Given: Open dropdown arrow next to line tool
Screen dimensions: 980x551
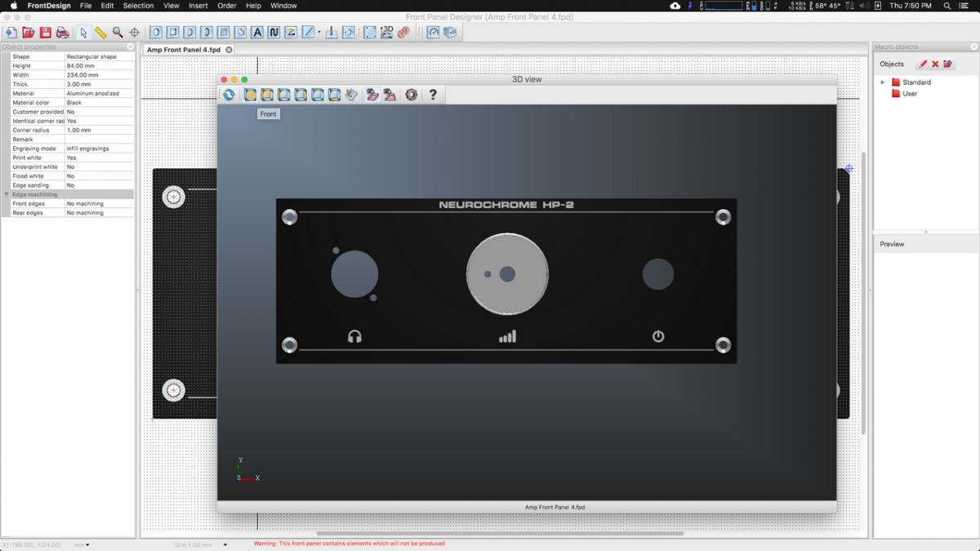Looking at the screenshot, I should coord(318,33).
